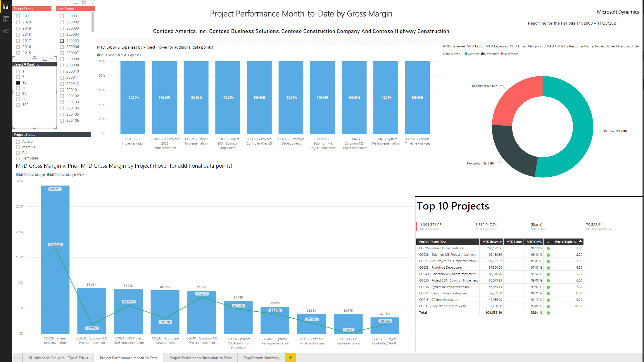
Task: Open the Report view icon
Action: 6,7
